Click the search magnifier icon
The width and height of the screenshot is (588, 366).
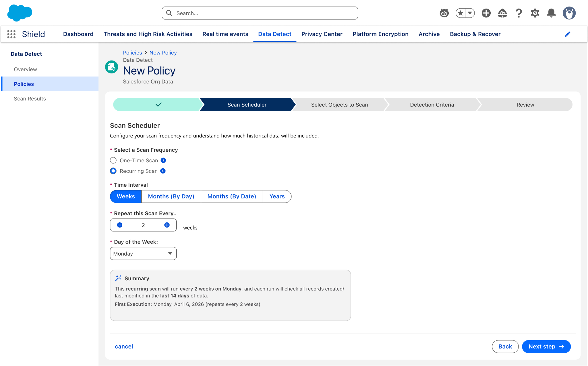point(169,13)
